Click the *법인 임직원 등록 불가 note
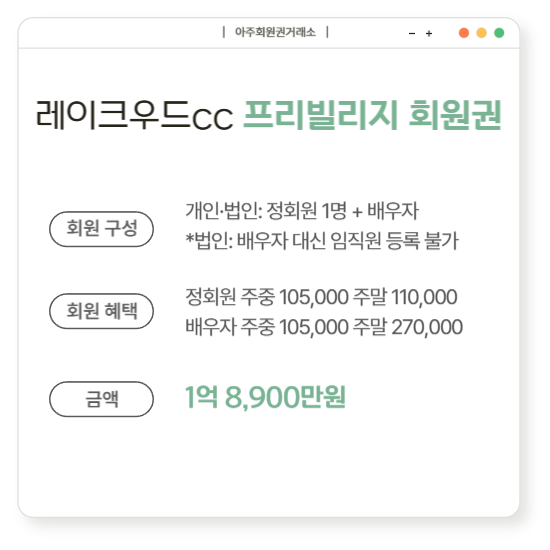The height and width of the screenshot is (550, 550). pyautogui.click(x=322, y=241)
